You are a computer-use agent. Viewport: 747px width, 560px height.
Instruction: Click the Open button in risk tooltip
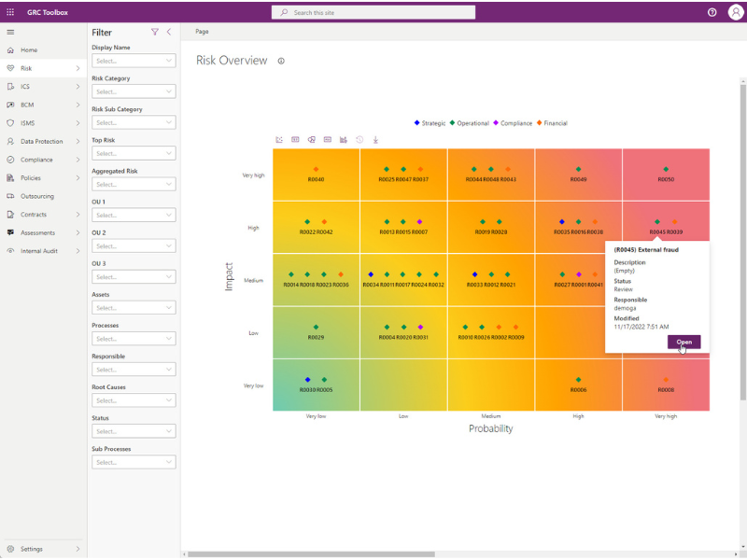[684, 342]
